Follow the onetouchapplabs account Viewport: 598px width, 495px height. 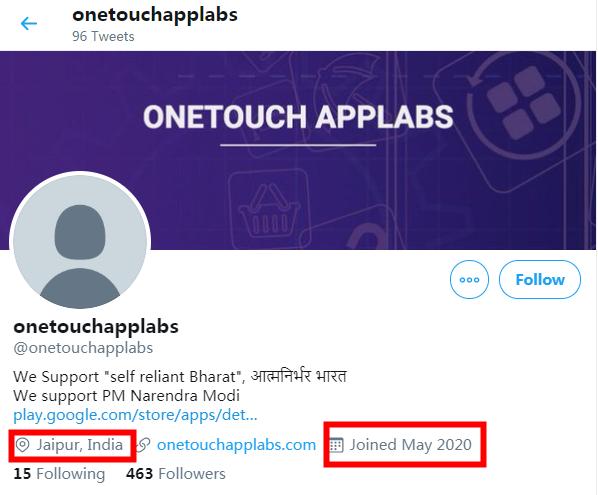click(540, 280)
